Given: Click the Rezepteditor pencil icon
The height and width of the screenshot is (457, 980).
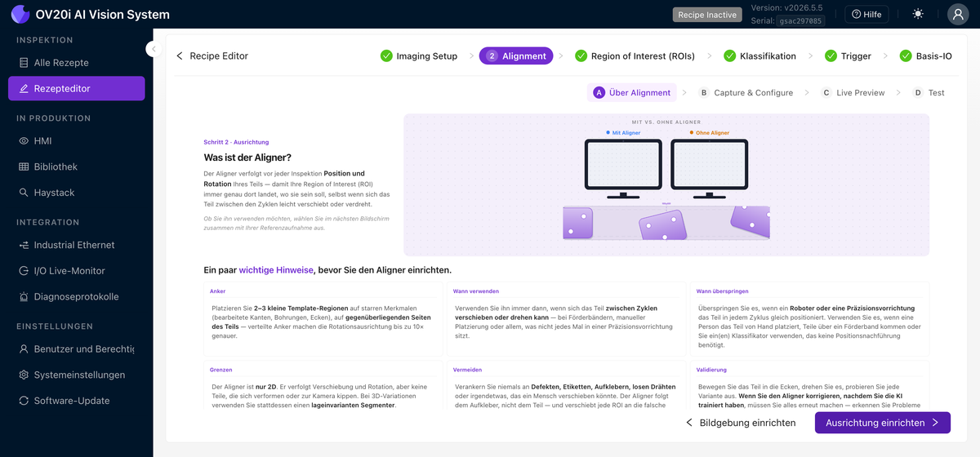Looking at the screenshot, I should click(x=24, y=88).
